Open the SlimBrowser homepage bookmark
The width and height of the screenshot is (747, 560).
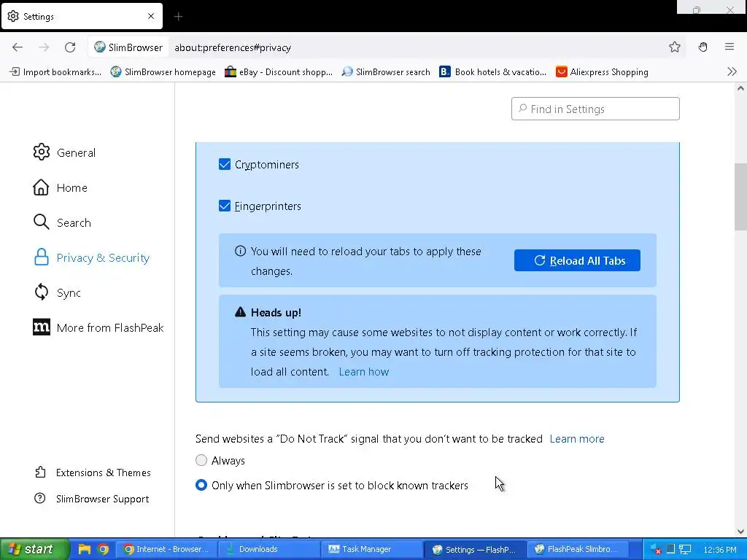click(x=163, y=72)
